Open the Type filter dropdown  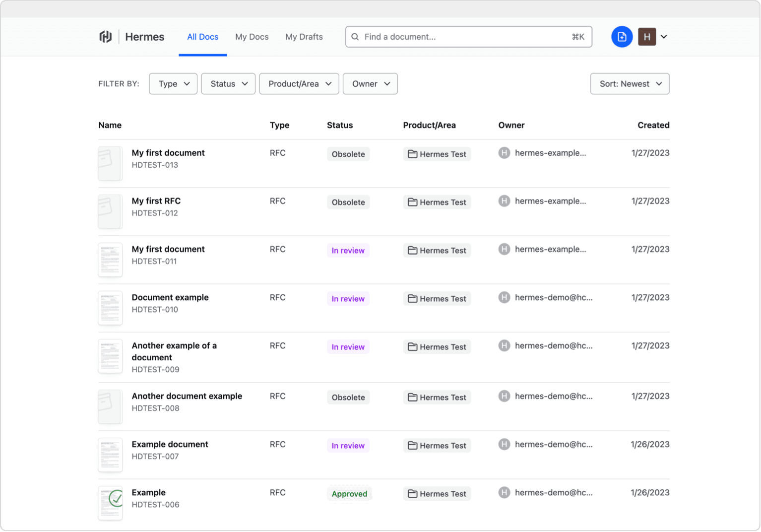(173, 84)
